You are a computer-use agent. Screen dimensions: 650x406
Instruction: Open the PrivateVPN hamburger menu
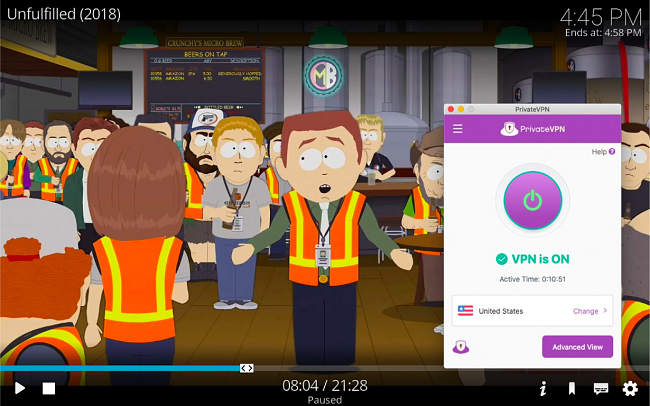point(458,129)
